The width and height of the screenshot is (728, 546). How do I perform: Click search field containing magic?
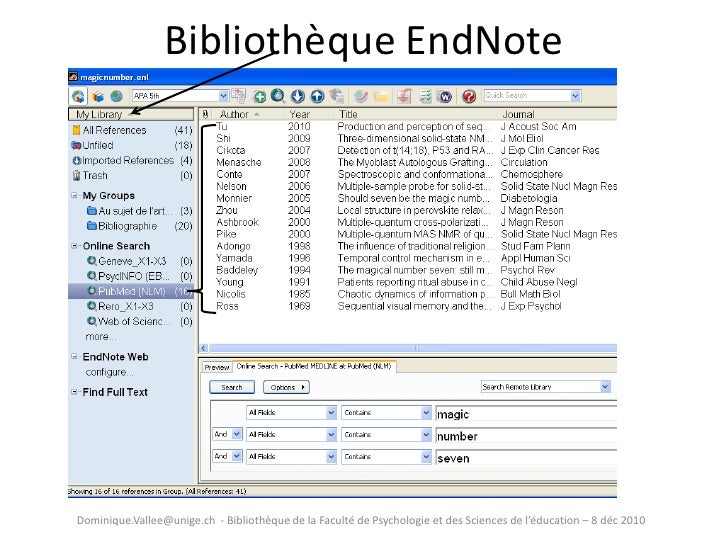pos(526,414)
